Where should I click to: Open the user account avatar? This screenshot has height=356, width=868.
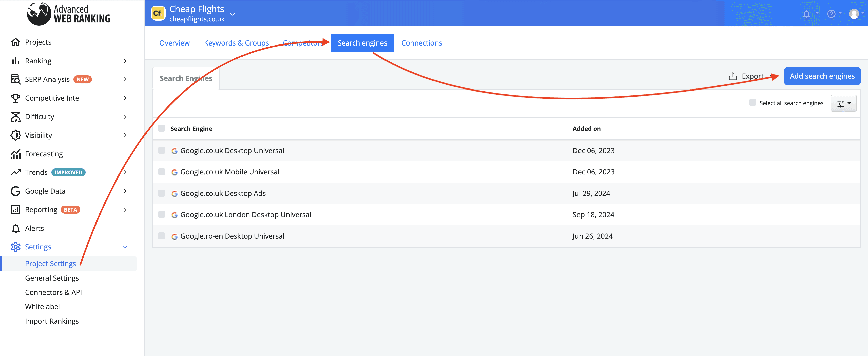click(854, 14)
